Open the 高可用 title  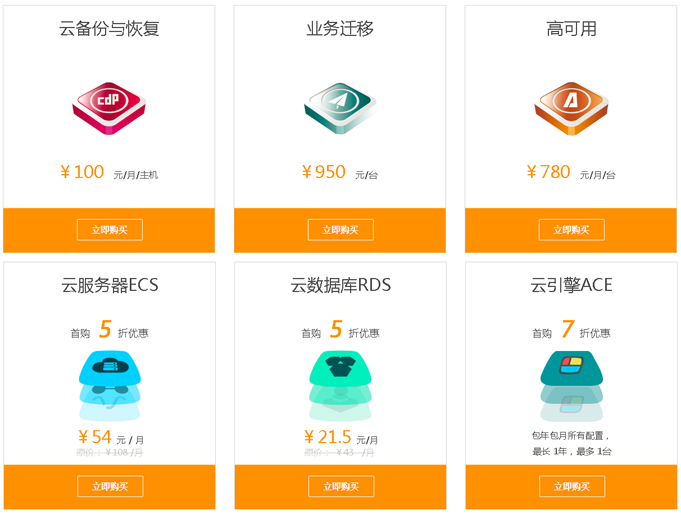(571, 29)
